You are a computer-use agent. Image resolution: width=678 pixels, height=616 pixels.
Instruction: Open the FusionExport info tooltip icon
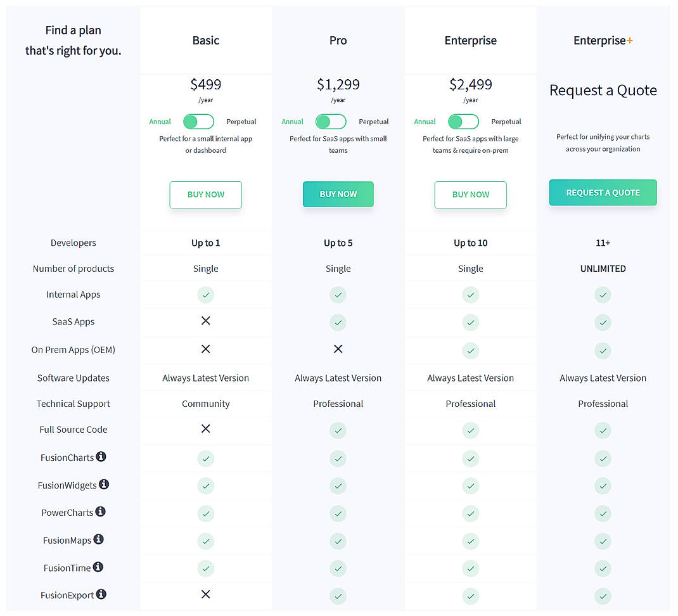(101, 594)
